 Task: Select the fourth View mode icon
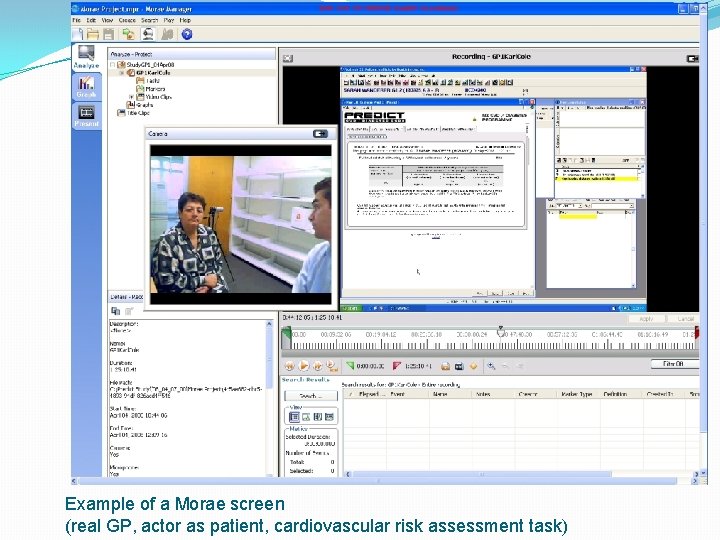329,417
